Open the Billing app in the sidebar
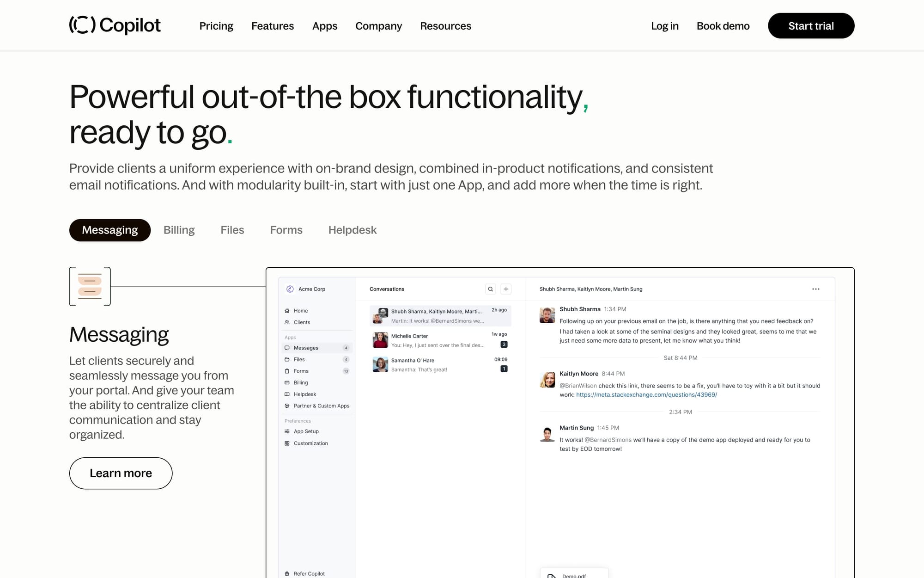This screenshot has width=924, height=578. click(300, 382)
